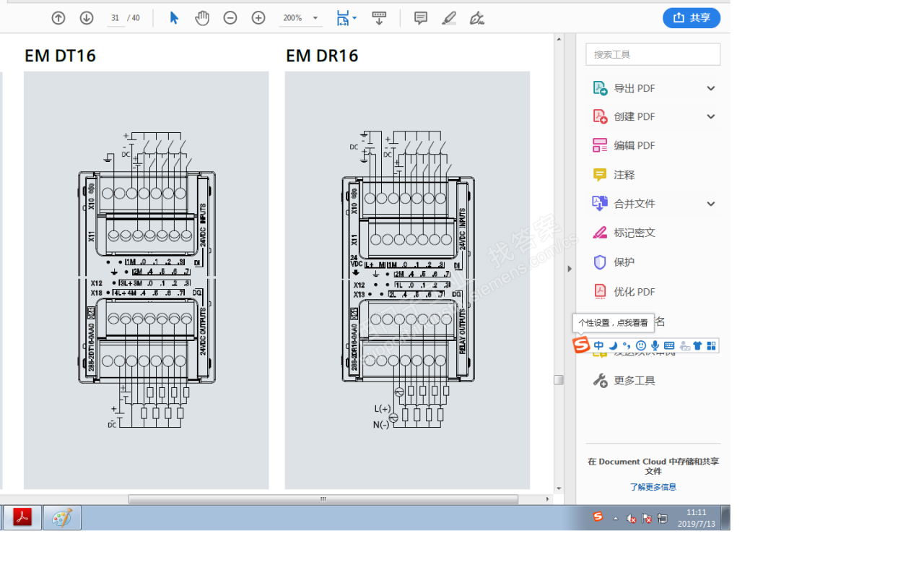Open the Sogou soft keyboard icon

pos(669,346)
